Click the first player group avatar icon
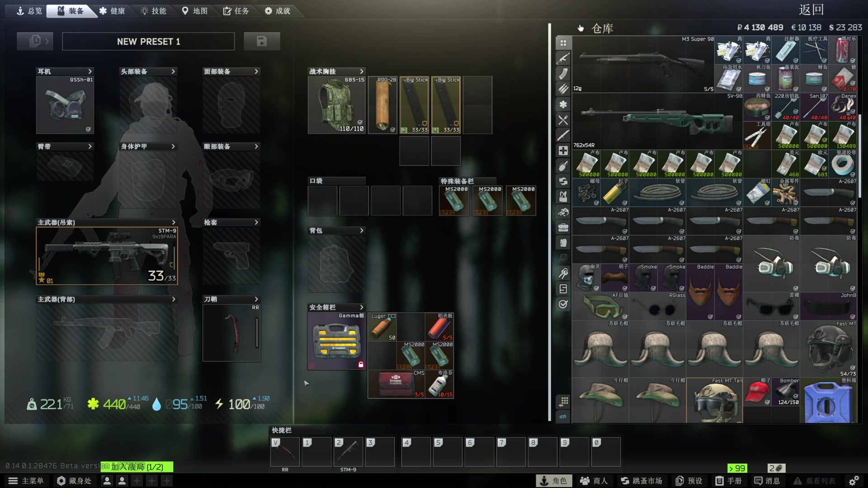The width and height of the screenshot is (868, 488). tap(107, 481)
